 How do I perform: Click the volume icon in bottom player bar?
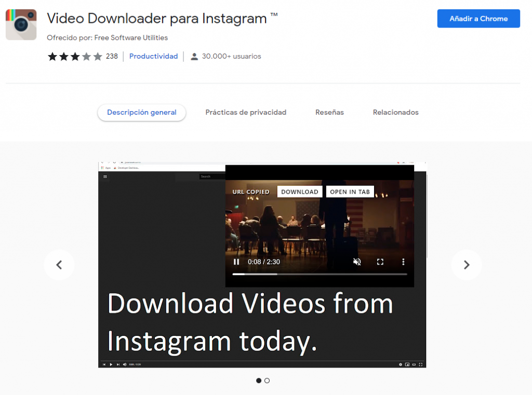pyautogui.click(x=125, y=364)
